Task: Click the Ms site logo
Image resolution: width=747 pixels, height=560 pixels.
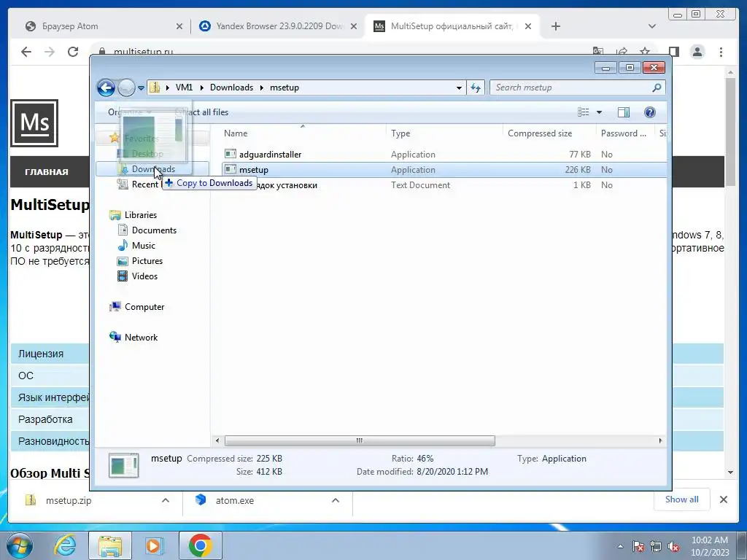Action: pyautogui.click(x=34, y=122)
